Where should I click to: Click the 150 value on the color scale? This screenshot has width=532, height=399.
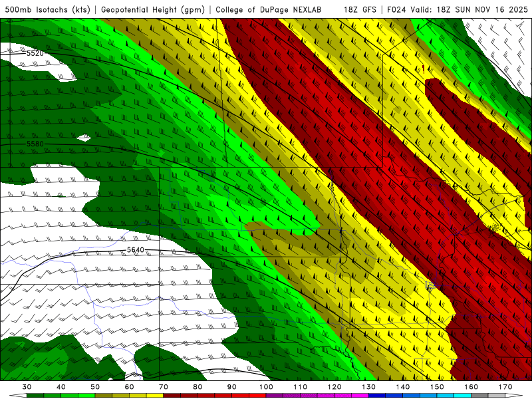point(437,387)
